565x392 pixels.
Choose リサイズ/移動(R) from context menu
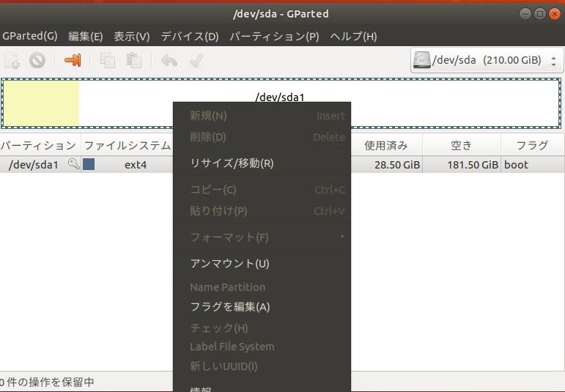coord(262,163)
